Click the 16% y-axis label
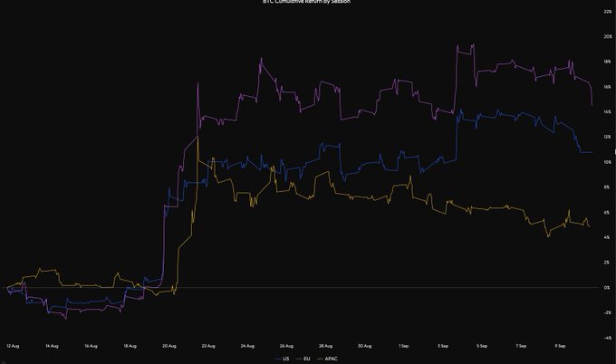The height and width of the screenshot is (364, 616). [x=608, y=87]
